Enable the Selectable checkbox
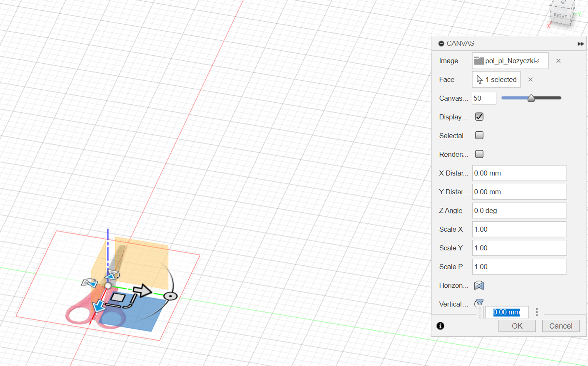This screenshot has height=366, width=588. pos(479,136)
